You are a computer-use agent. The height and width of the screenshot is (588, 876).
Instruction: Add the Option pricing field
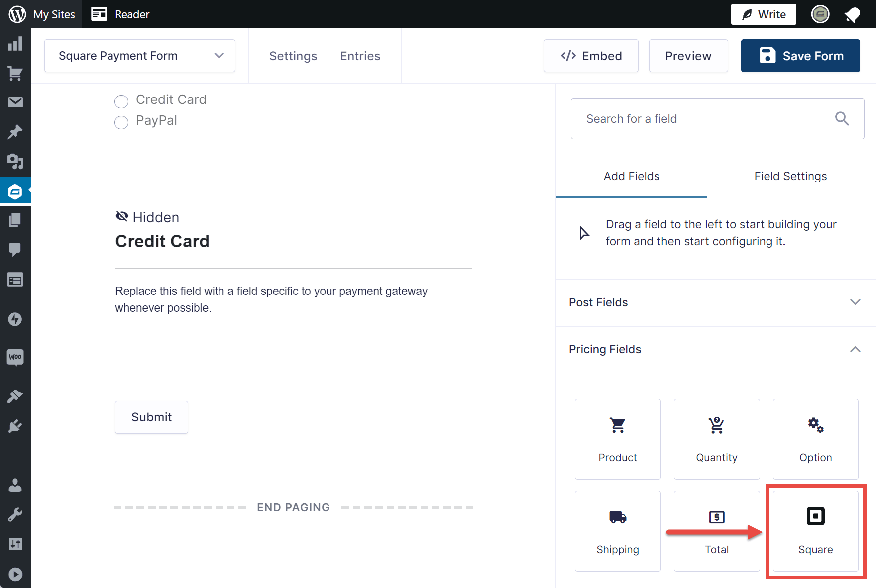pos(816,439)
